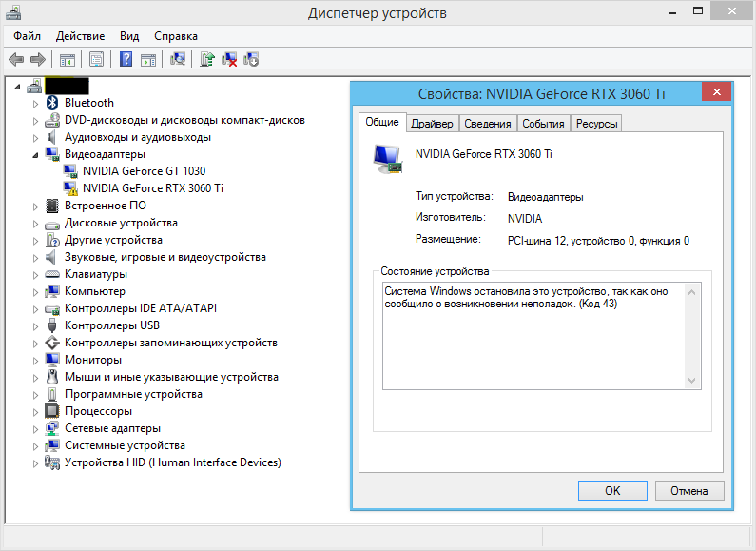Click the Back arrow toolbar icon

pos(16,60)
